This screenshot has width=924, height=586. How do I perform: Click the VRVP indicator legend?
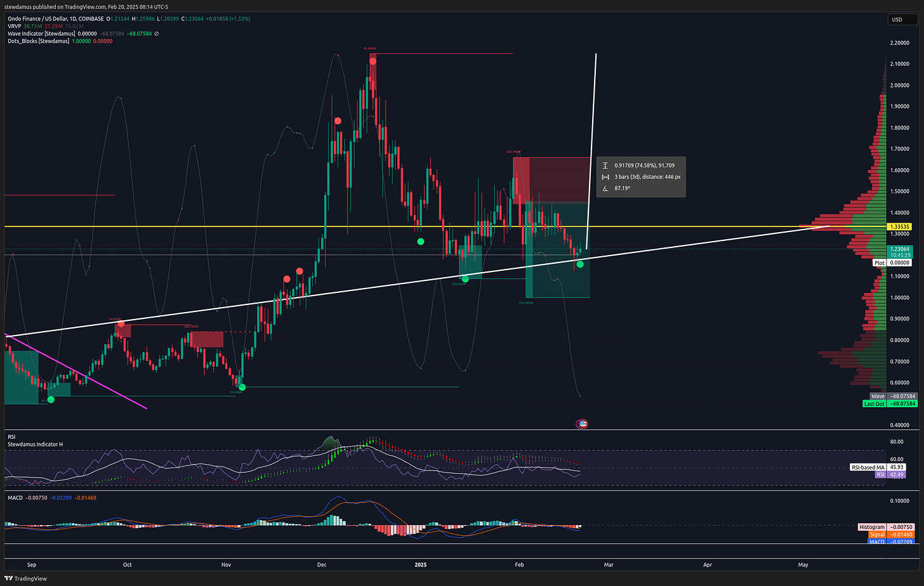[x=15, y=26]
